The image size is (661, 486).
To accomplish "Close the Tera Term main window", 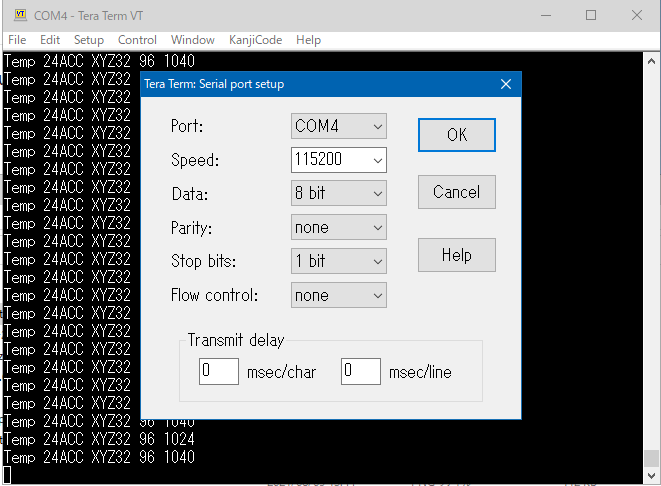I will pyautogui.click(x=637, y=16).
